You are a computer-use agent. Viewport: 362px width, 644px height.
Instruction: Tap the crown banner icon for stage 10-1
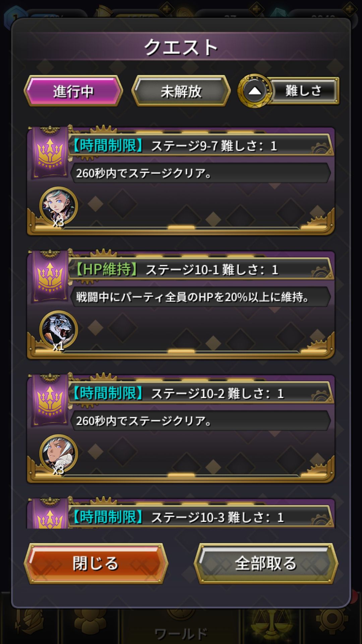[50, 276]
